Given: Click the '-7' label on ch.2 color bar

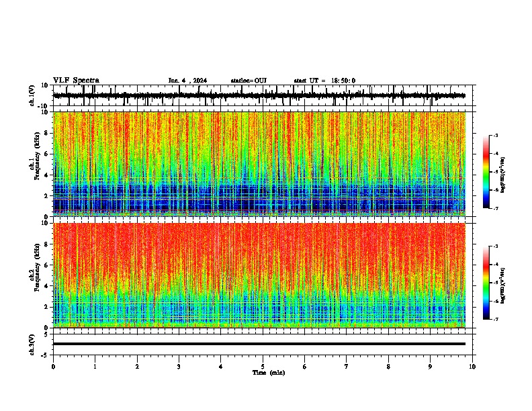Looking at the screenshot, I should [x=494, y=319].
